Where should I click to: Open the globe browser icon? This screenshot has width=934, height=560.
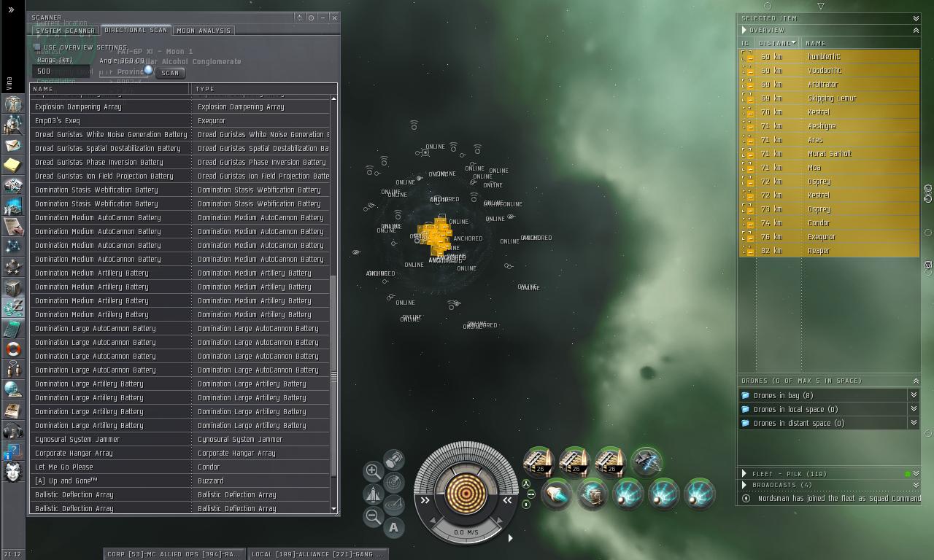[13, 390]
